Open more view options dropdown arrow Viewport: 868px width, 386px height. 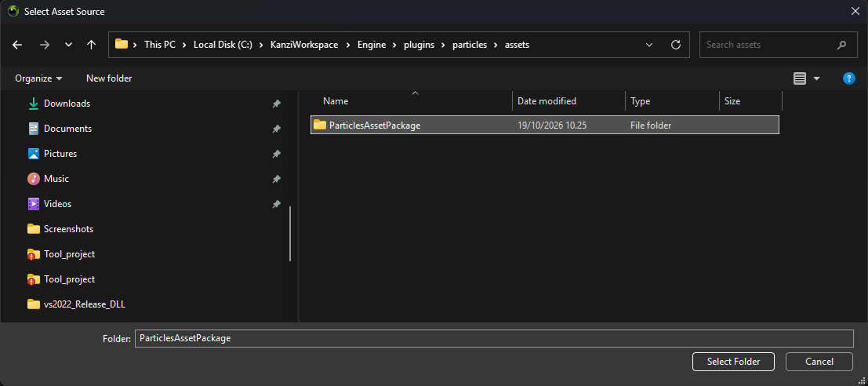pos(816,78)
